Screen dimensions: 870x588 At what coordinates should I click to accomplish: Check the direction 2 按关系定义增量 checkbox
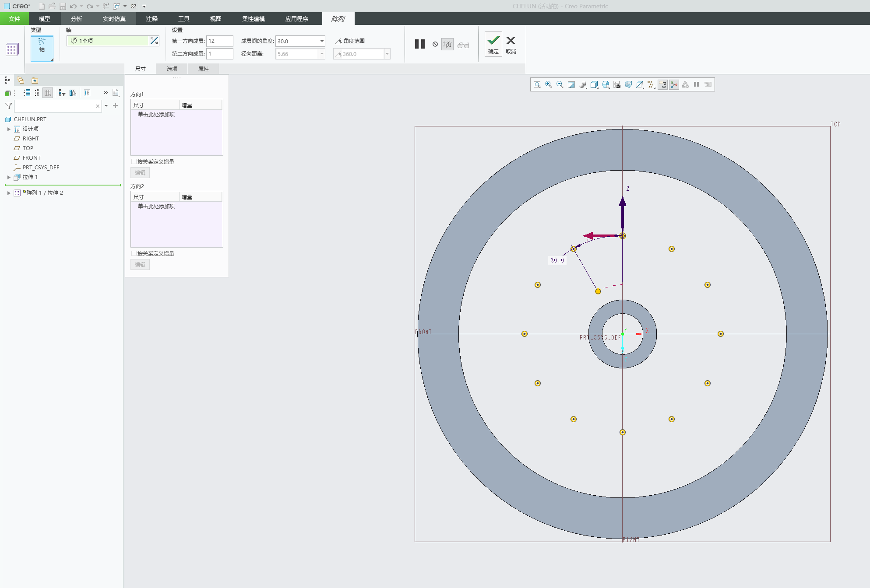pos(134,253)
